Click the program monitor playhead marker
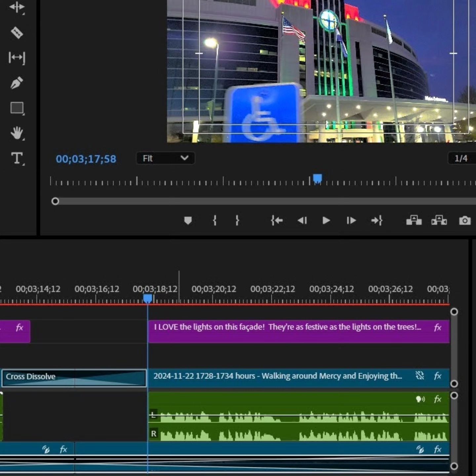Viewport: 476px width, 476px height. (x=317, y=178)
